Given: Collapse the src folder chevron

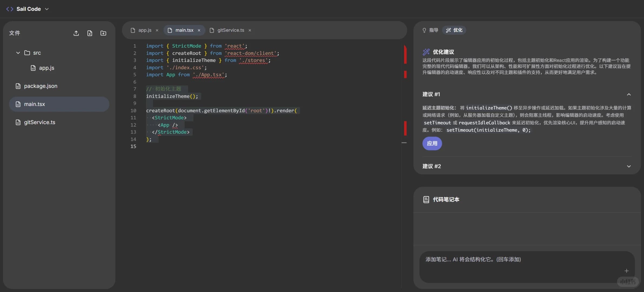Looking at the screenshot, I should coord(18,53).
